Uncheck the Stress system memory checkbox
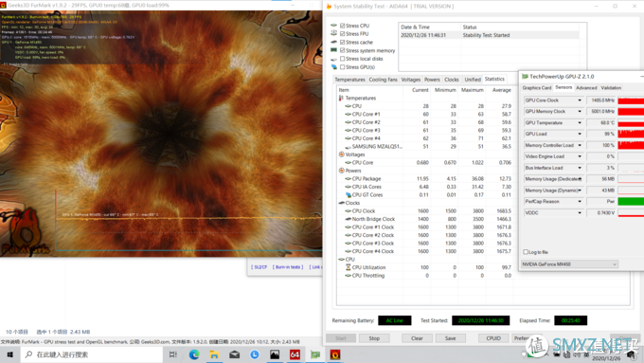This screenshot has height=363, width=644. point(343,50)
